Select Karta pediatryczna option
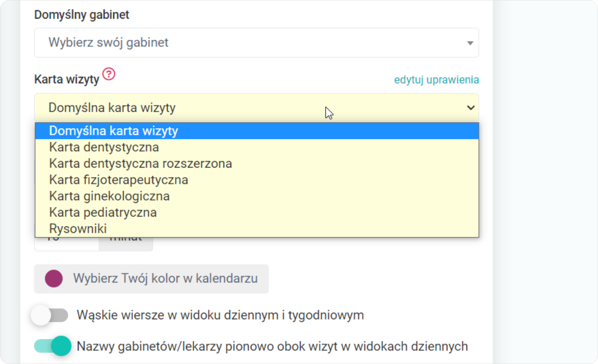 257,212
